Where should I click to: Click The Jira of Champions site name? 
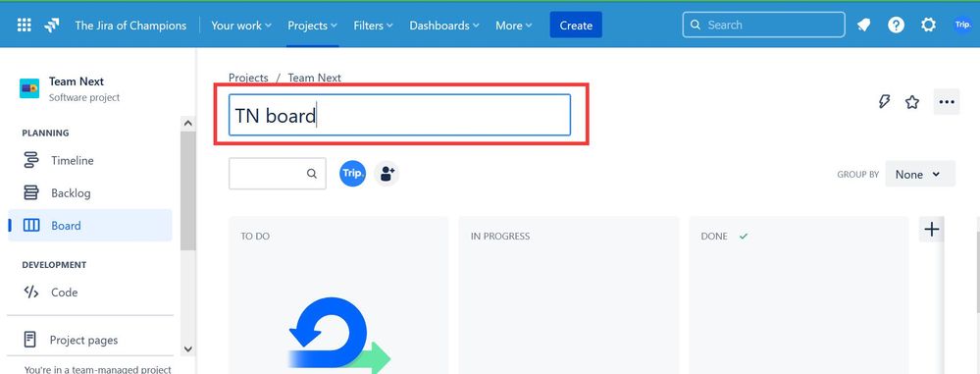click(130, 26)
